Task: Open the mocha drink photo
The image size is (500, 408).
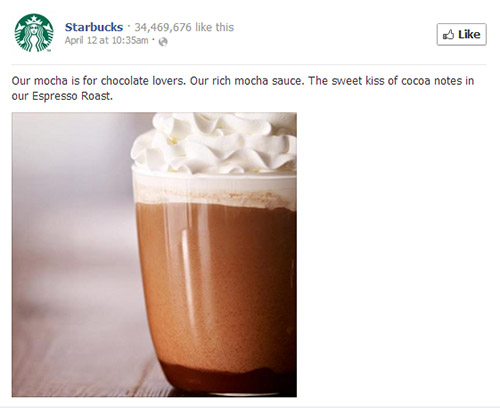Action: [x=154, y=255]
